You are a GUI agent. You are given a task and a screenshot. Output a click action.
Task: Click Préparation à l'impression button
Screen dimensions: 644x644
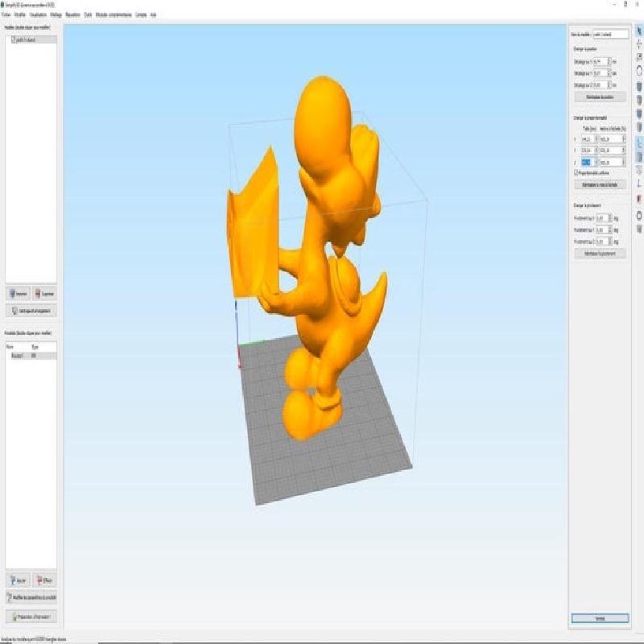[x=31, y=617]
